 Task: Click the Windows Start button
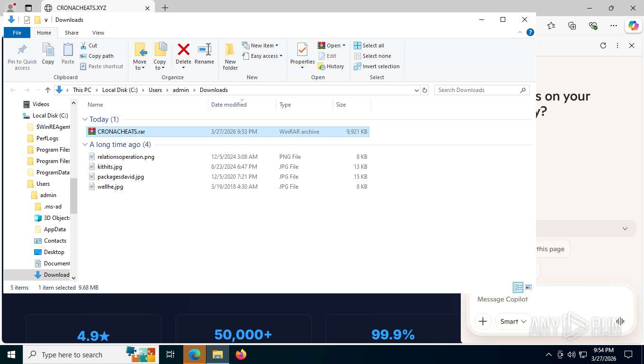[x=11, y=355]
